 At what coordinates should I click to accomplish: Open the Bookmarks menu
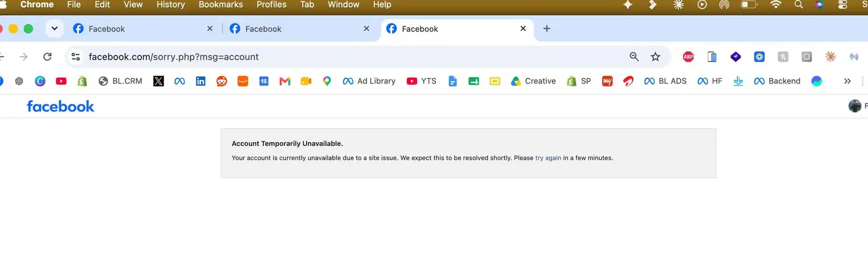[x=221, y=4]
